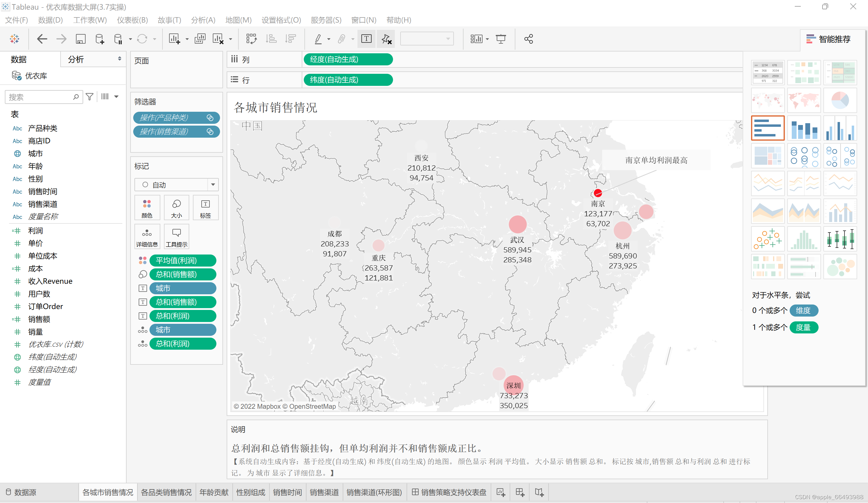Viewport: 868px width, 503px height.
Task: Switch to the 年龄贡献 worksheet tab
Action: pos(214,492)
